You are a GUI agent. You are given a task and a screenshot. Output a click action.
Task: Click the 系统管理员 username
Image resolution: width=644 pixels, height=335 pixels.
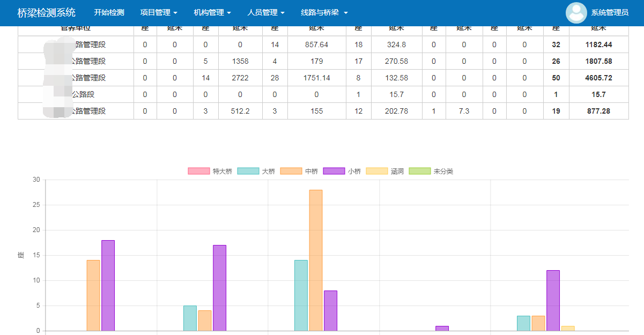click(610, 13)
